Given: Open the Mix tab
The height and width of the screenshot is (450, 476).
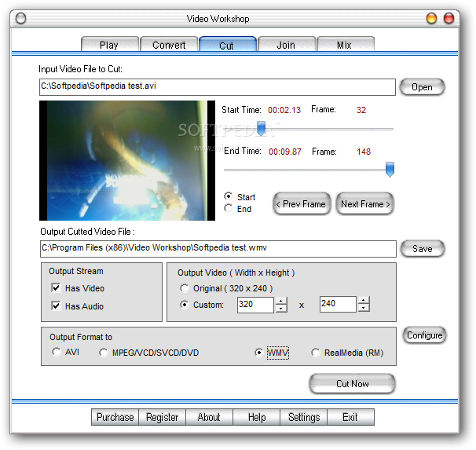Looking at the screenshot, I should point(345,45).
